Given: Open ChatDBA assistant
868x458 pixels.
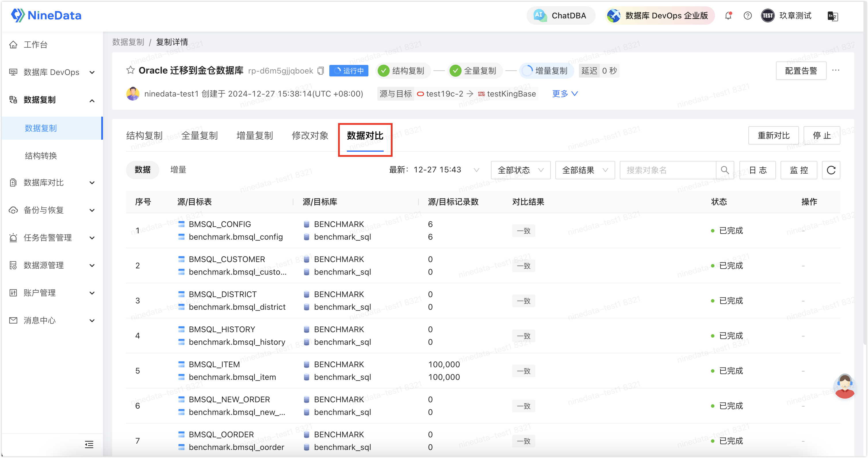Looking at the screenshot, I should pos(561,16).
